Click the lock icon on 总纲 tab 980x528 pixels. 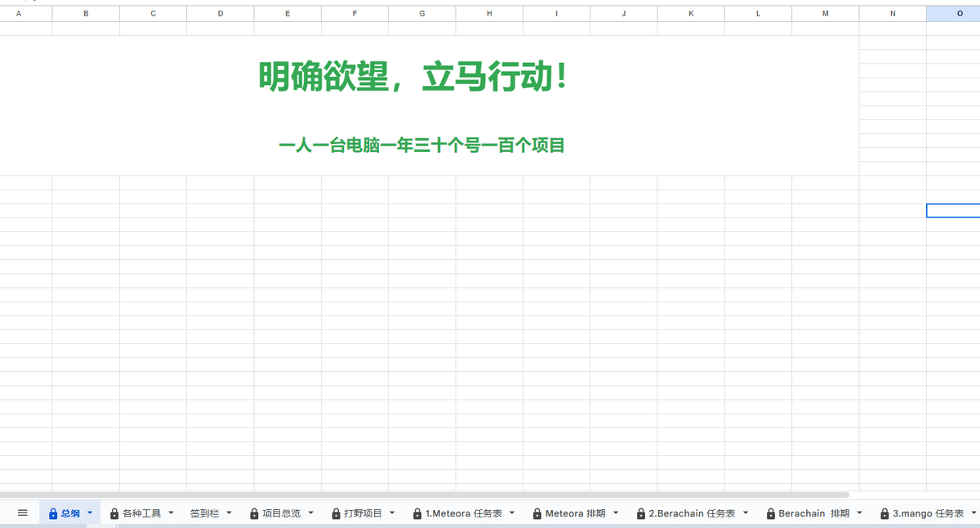pos(53,513)
